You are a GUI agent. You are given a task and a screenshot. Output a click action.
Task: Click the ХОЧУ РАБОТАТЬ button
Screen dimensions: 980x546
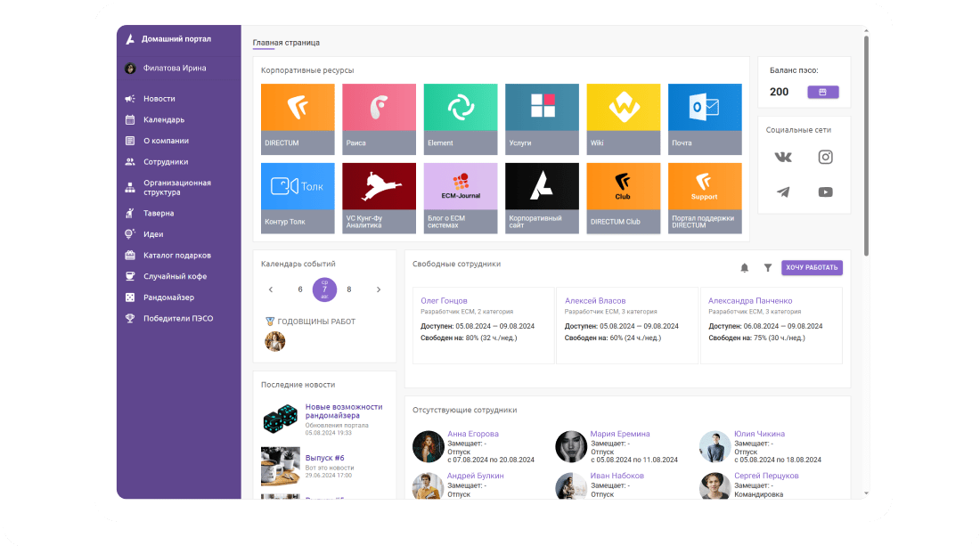coord(812,267)
